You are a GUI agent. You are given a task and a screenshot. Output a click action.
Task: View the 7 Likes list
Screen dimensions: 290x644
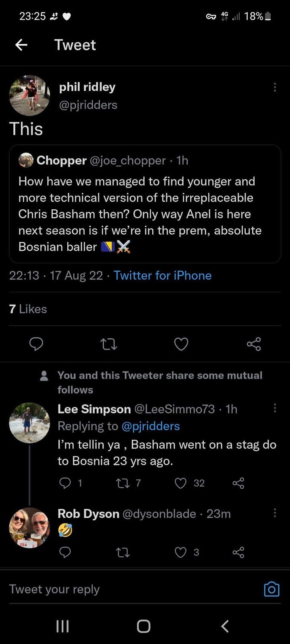tap(28, 309)
